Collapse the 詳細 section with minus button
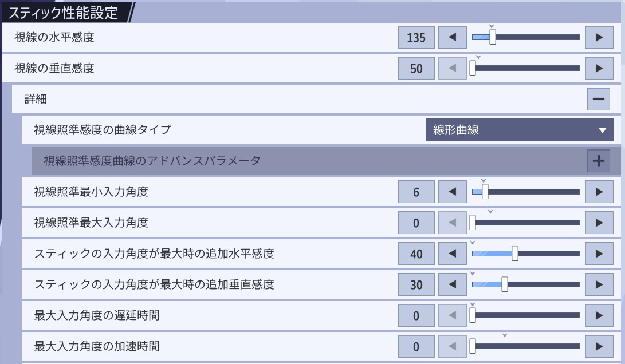This screenshot has width=625, height=364. click(598, 99)
